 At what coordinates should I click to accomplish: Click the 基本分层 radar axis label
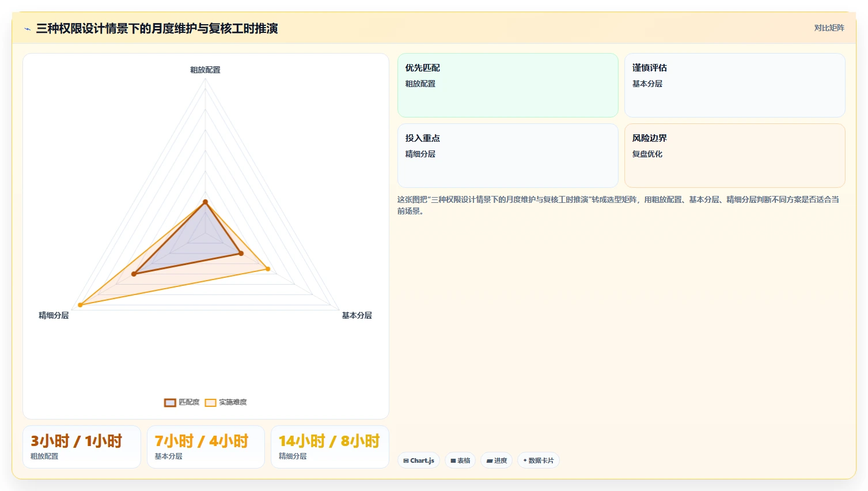pos(357,315)
